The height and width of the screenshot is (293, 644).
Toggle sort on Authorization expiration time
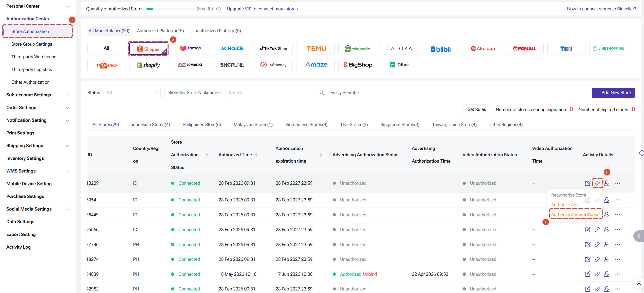tap(321, 155)
